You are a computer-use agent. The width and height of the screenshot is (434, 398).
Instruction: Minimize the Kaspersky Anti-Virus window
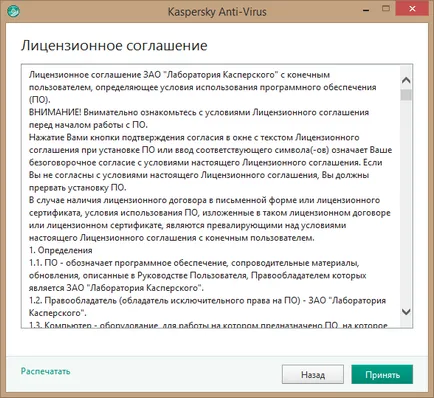tap(366, 11)
